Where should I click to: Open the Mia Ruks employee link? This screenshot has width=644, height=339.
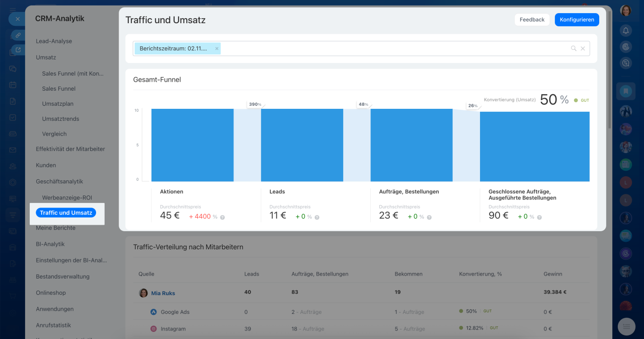tap(163, 293)
